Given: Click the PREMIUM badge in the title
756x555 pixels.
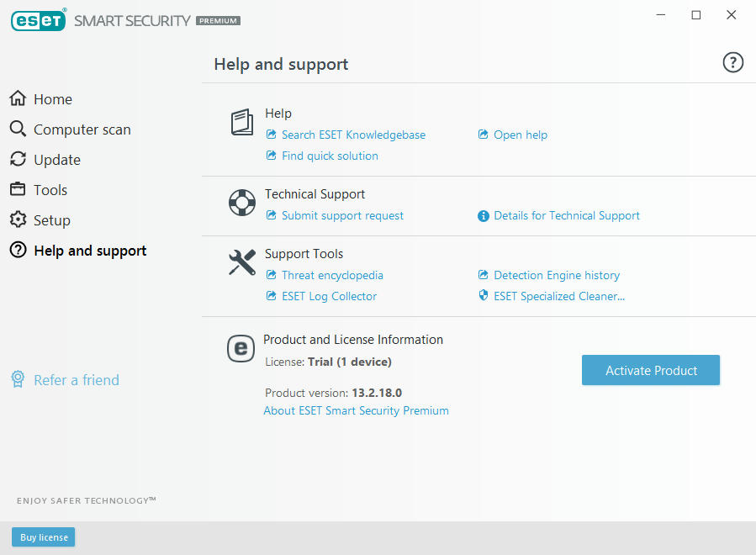Looking at the screenshot, I should tap(218, 21).
